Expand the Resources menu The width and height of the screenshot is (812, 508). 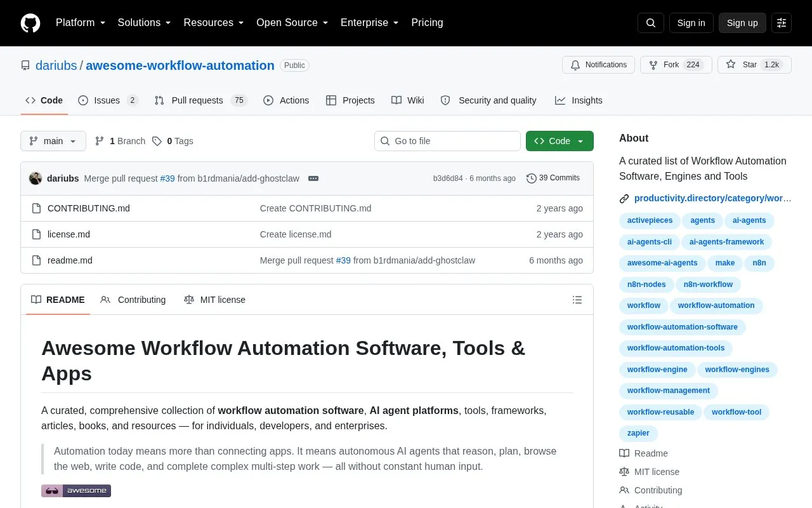point(214,23)
